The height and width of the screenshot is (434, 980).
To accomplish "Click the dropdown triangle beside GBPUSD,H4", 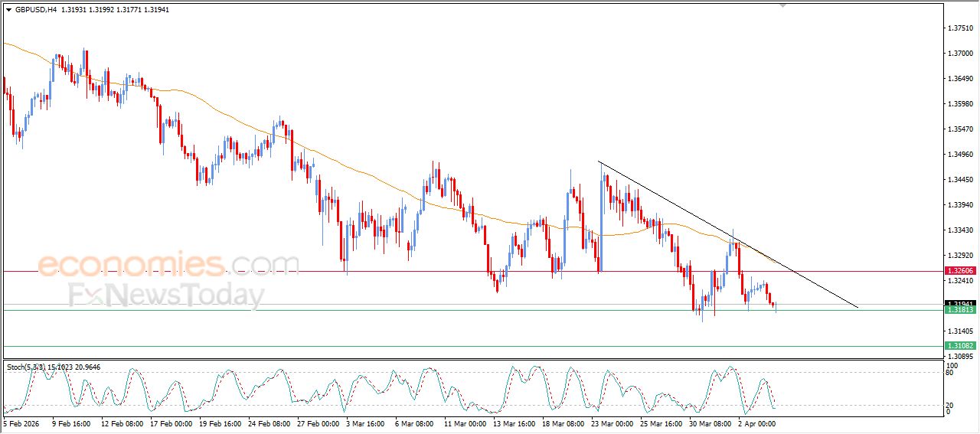I will point(8,10).
